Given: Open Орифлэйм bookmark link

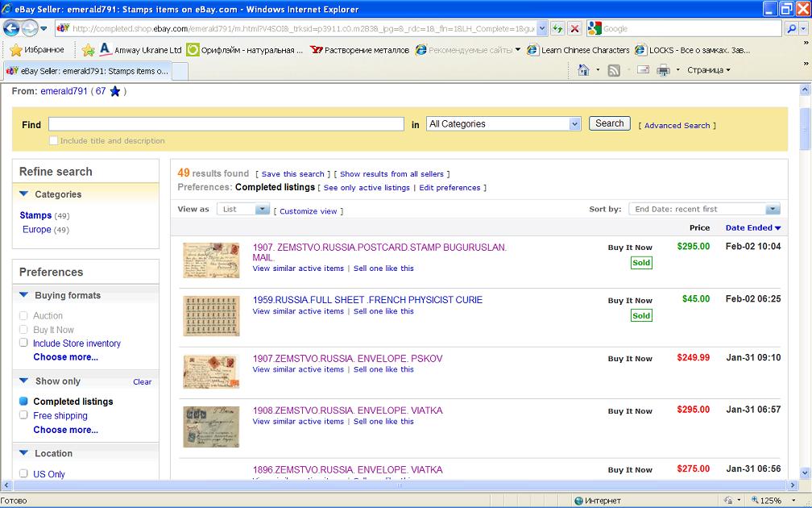Looking at the screenshot, I should click(x=245, y=50).
